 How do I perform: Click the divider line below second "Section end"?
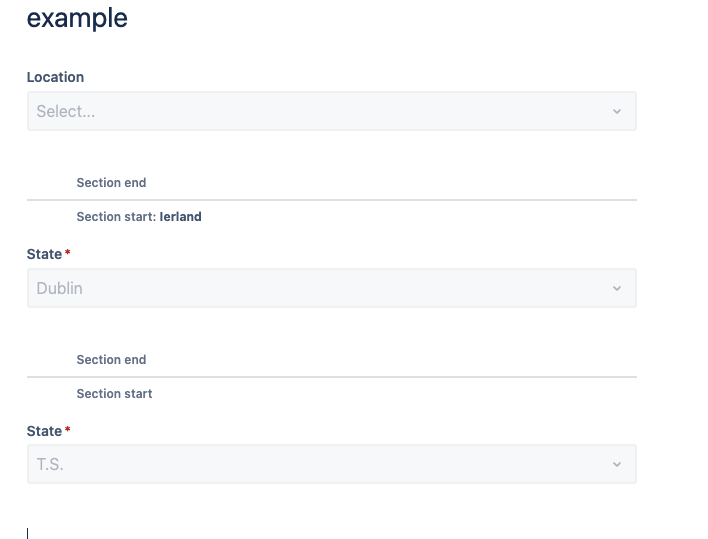click(x=331, y=377)
